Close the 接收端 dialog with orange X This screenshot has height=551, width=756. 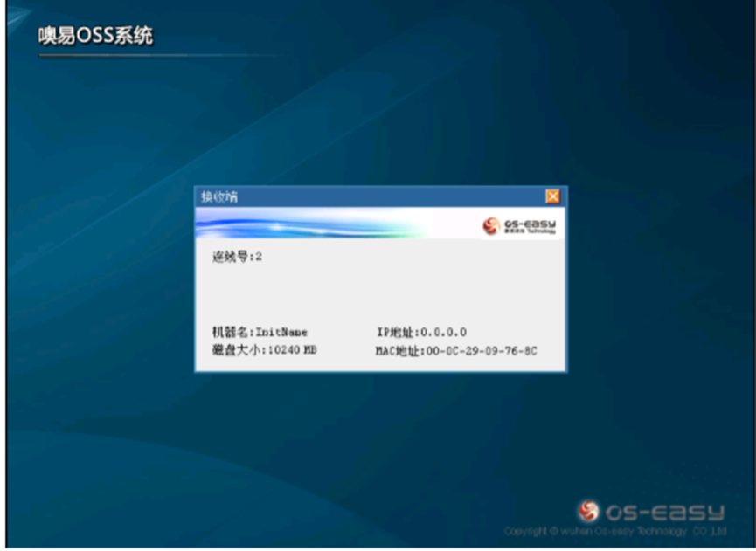(x=551, y=196)
